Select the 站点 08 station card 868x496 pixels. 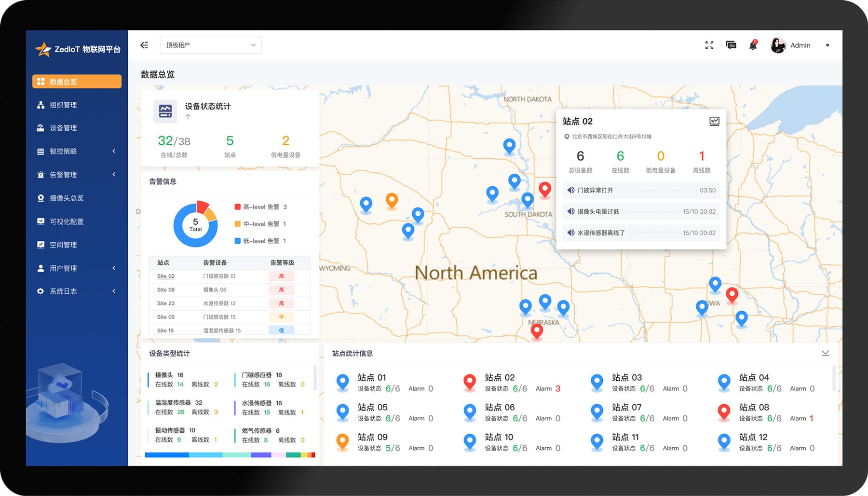pos(767,413)
